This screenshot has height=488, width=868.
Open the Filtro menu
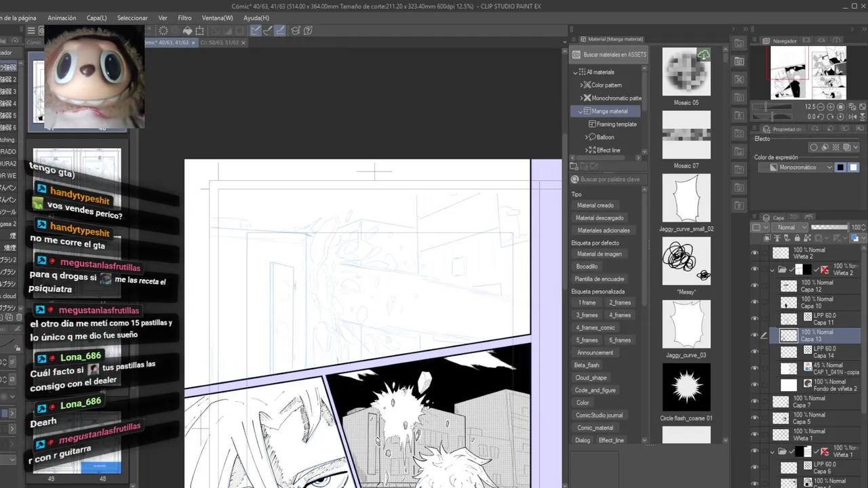coord(184,18)
